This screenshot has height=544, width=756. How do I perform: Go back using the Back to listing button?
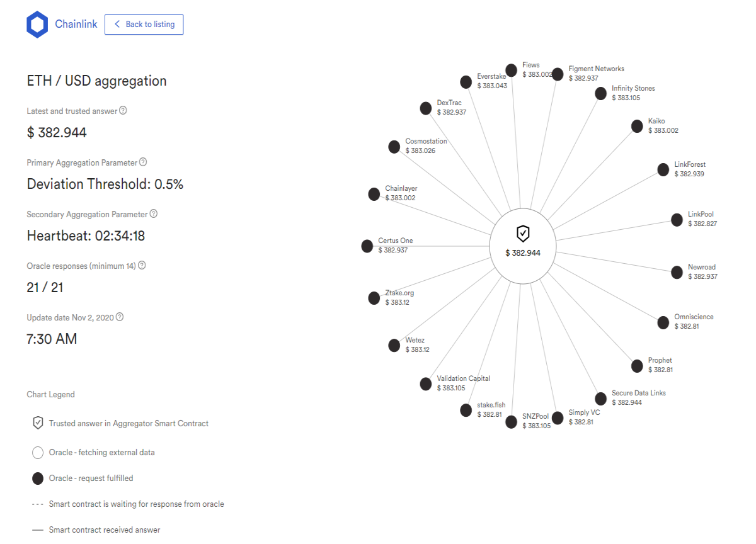[x=144, y=25]
